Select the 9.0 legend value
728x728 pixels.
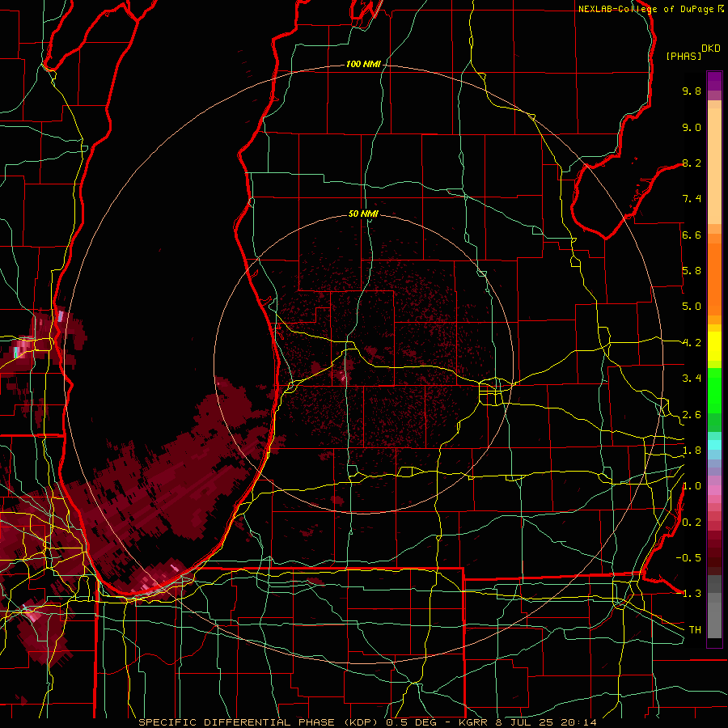[x=692, y=127]
